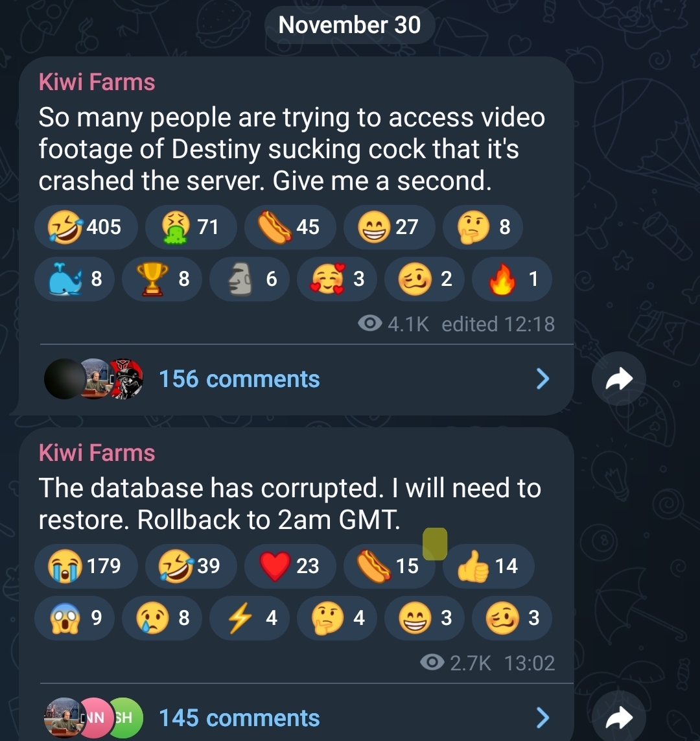The height and width of the screenshot is (741, 700).
Task: Open the 145 comments thread
Action: [x=239, y=718]
